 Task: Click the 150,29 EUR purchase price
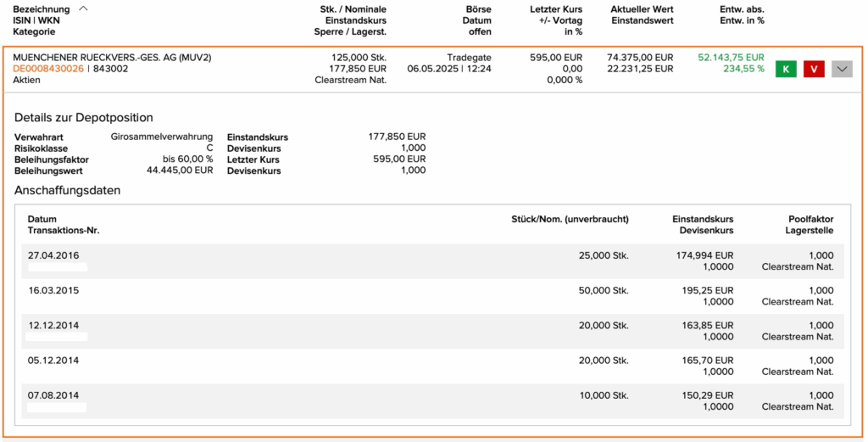click(x=708, y=395)
